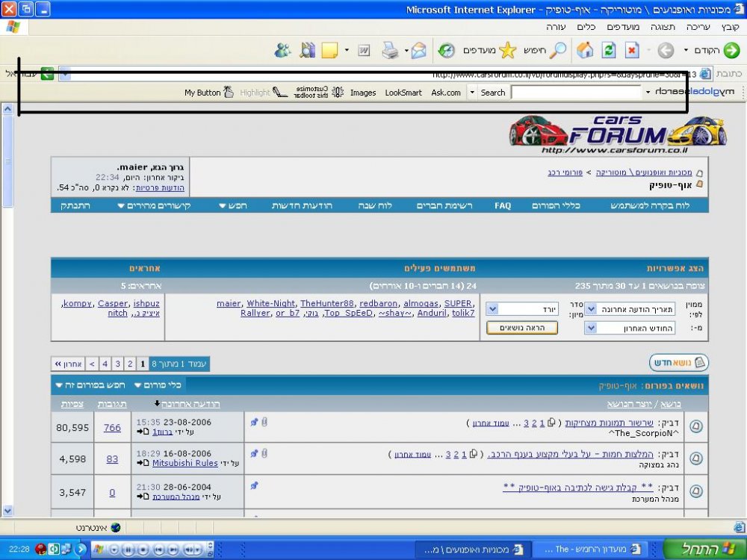Click Images in the search toolbar
The width and height of the screenshot is (747, 560).
[x=363, y=93]
